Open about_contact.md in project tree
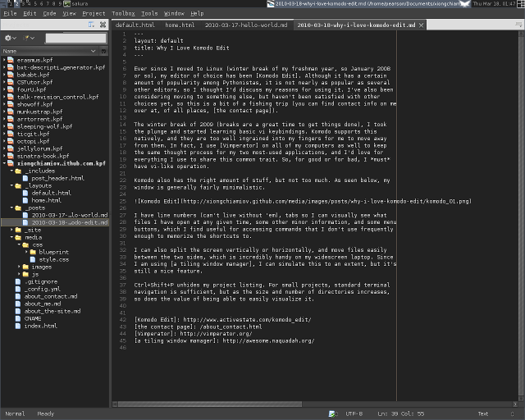 point(51,296)
